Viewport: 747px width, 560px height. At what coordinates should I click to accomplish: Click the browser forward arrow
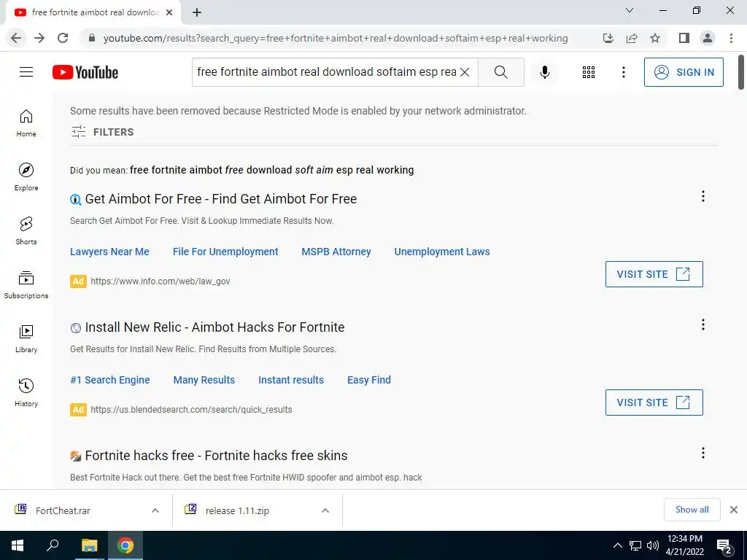[x=39, y=38]
